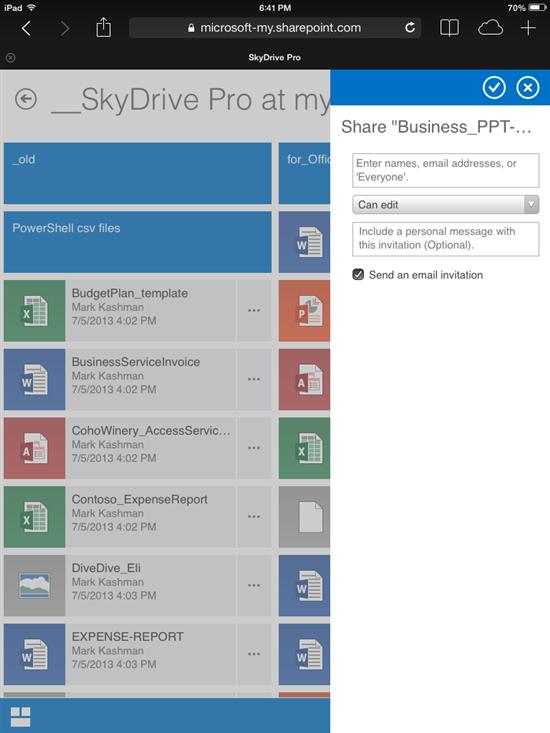Image resolution: width=550 pixels, height=733 pixels.
Task: Open DiveDive_Eli file name
Action: click(106, 568)
